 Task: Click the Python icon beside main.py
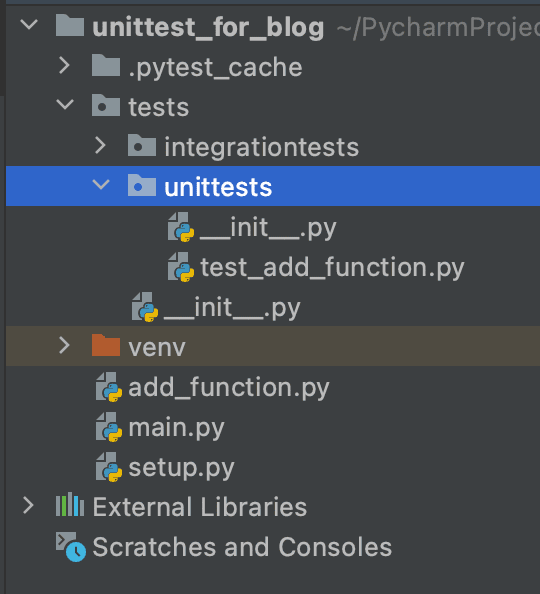click(x=109, y=427)
